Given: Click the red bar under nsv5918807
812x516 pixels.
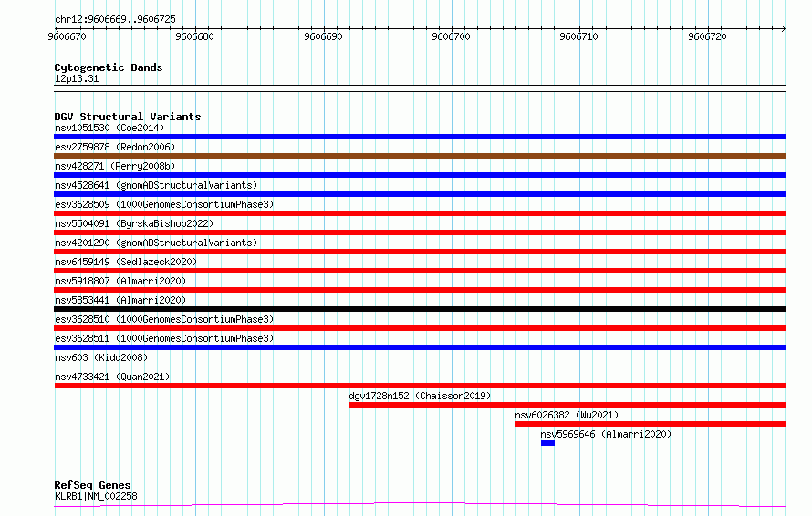Looking at the screenshot, I should 420,290.
